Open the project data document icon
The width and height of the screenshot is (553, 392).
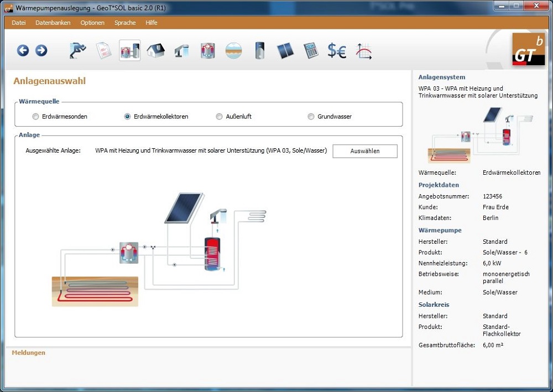click(x=103, y=51)
